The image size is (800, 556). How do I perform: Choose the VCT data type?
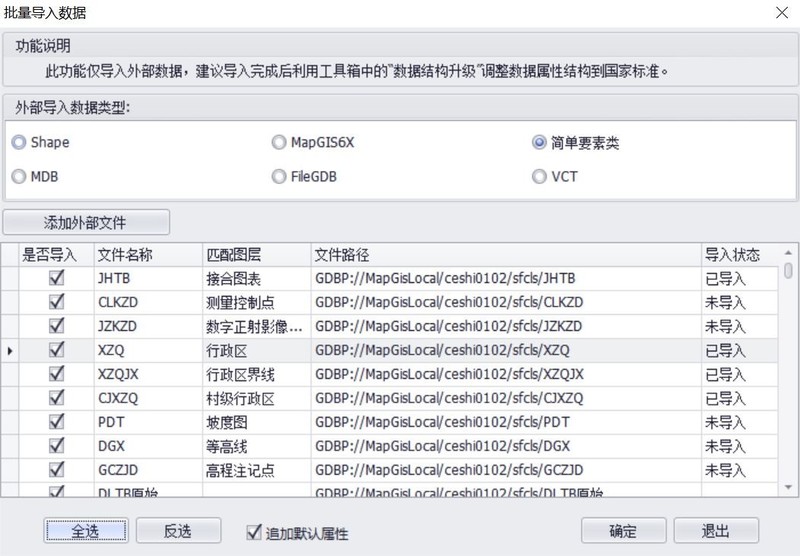[539, 176]
